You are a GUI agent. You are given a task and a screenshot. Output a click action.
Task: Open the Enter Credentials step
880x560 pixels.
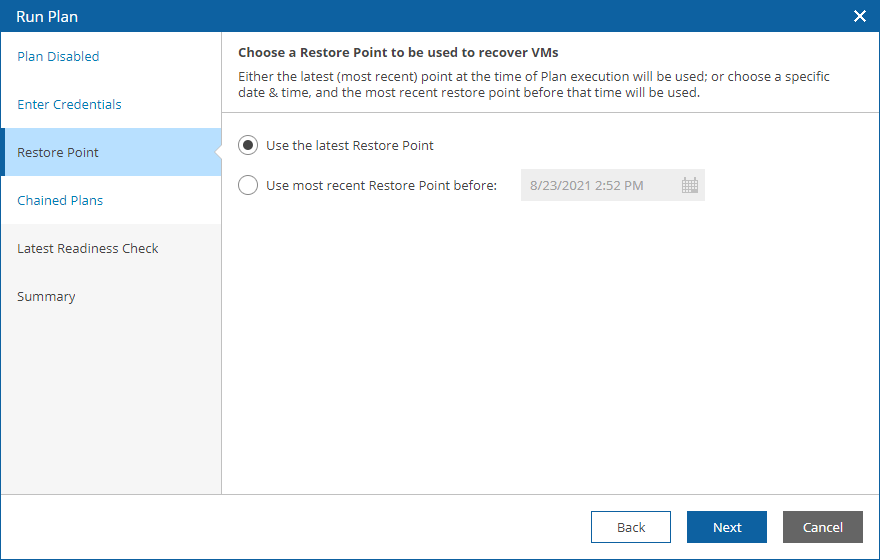69,104
